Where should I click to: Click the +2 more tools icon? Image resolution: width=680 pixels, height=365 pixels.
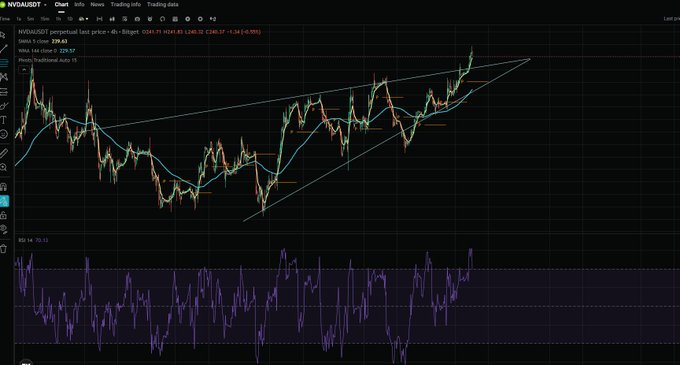click(213, 19)
